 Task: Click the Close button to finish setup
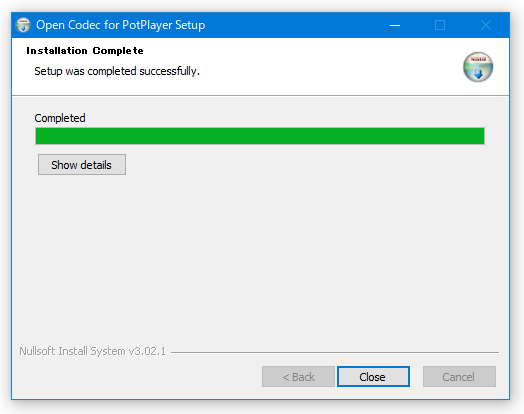tap(373, 377)
